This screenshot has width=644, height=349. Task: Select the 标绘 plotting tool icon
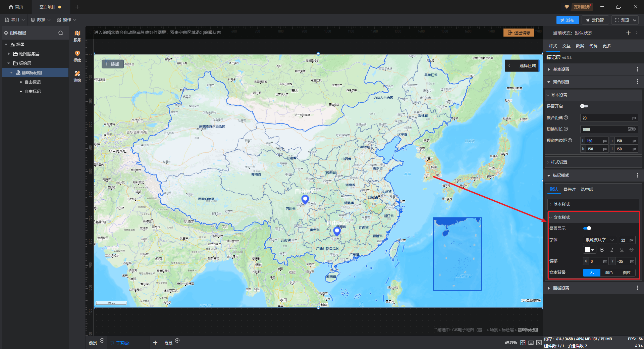pos(77,56)
